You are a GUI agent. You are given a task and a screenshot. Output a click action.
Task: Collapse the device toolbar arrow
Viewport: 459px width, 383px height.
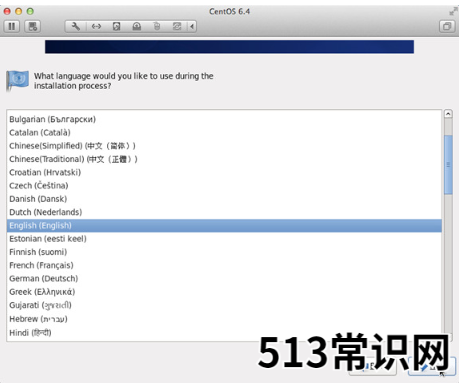192,26
